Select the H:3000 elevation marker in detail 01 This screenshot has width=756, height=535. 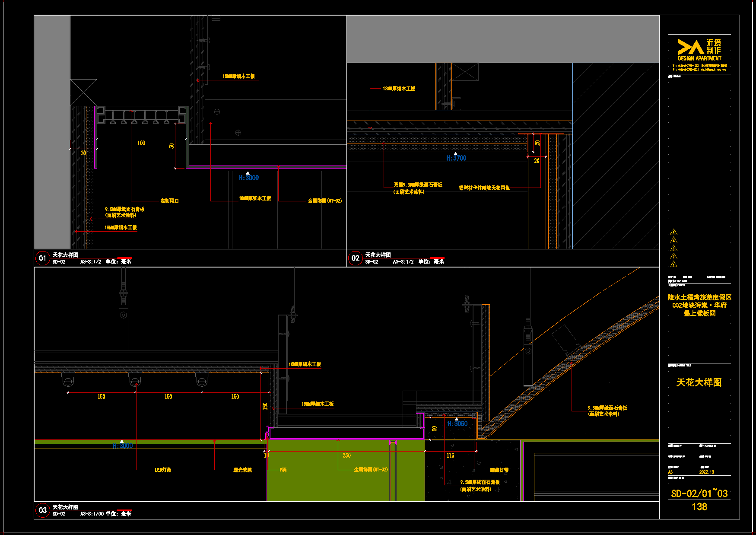(249, 178)
